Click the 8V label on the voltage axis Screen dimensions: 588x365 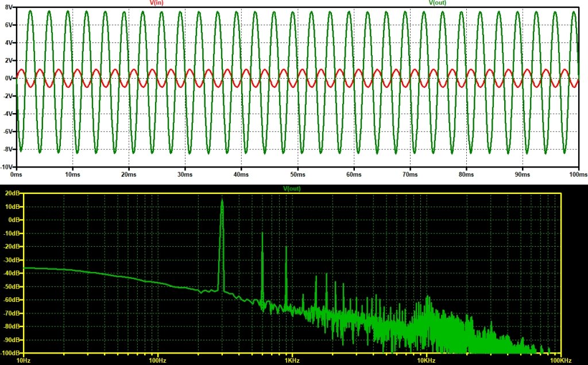[7, 7]
